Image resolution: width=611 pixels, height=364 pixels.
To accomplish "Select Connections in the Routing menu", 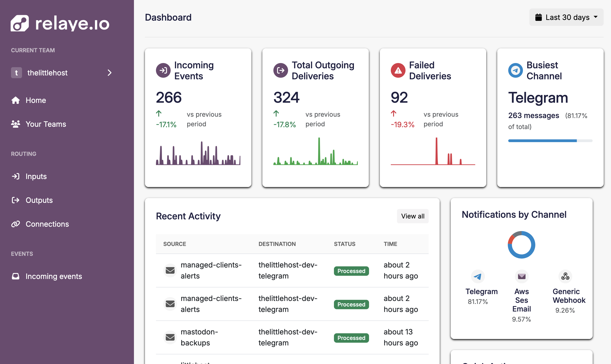I will pos(47,224).
